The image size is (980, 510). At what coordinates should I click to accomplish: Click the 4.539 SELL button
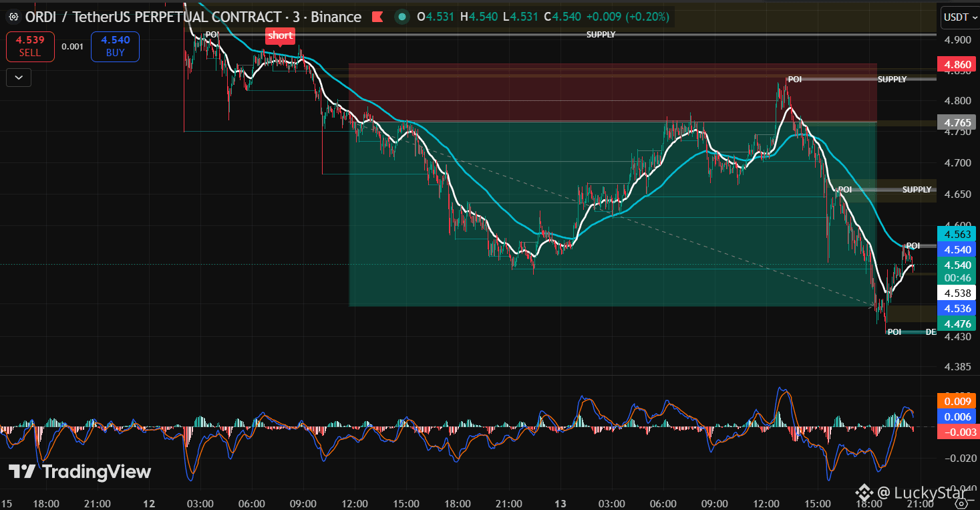pyautogui.click(x=30, y=47)
